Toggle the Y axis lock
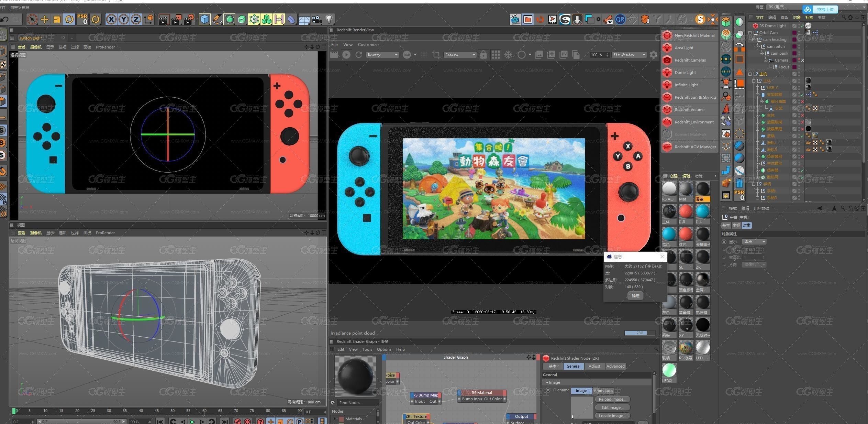Screen dimensions: 868x424 (x=124, y=19)
